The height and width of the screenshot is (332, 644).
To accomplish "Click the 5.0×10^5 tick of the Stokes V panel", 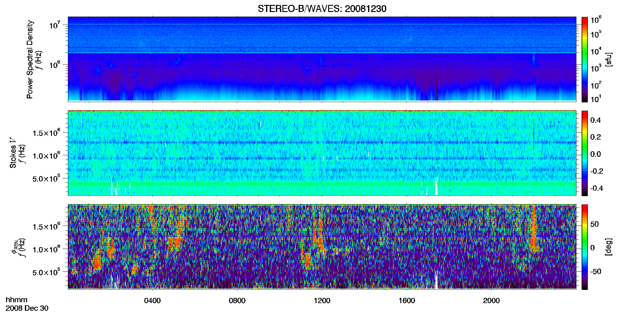I will (x=46, y=178).
